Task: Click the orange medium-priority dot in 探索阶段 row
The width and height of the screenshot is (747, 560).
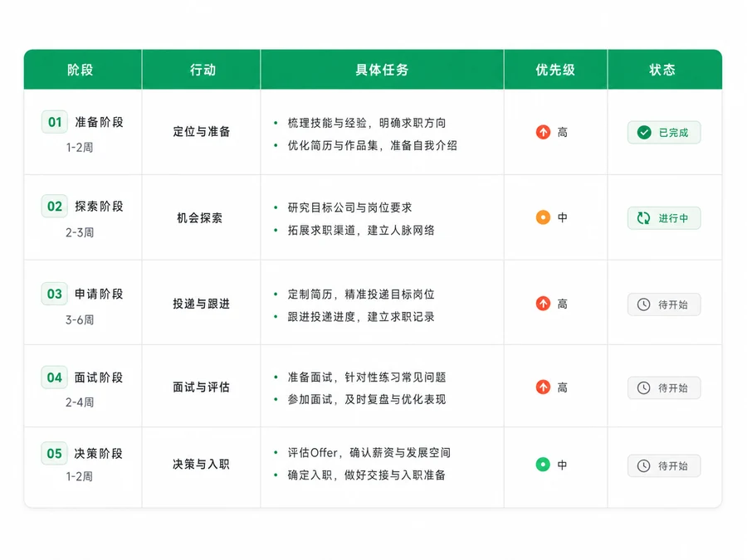Action: click(543, 217)
